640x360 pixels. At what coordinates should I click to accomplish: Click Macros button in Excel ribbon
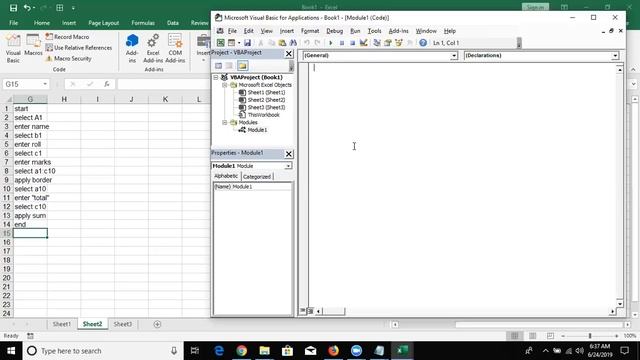[33, 45]
